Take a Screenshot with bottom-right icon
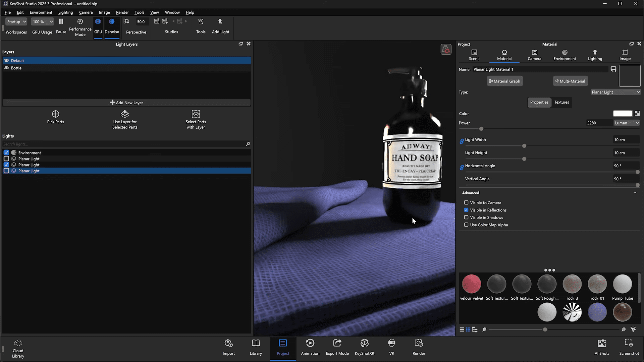This screenshot has height=362, width=644. point(629,343)
